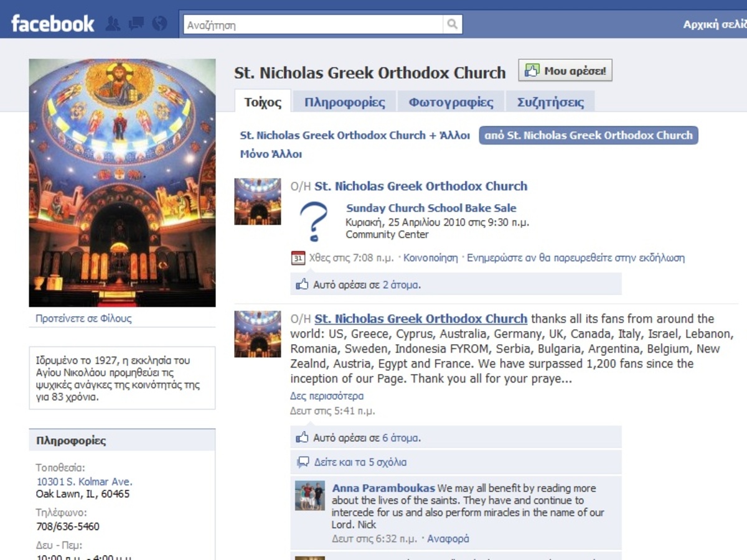Open the Φωτογραφίες tab
Screen dimensions: 747x560
[x=451, y=102]
